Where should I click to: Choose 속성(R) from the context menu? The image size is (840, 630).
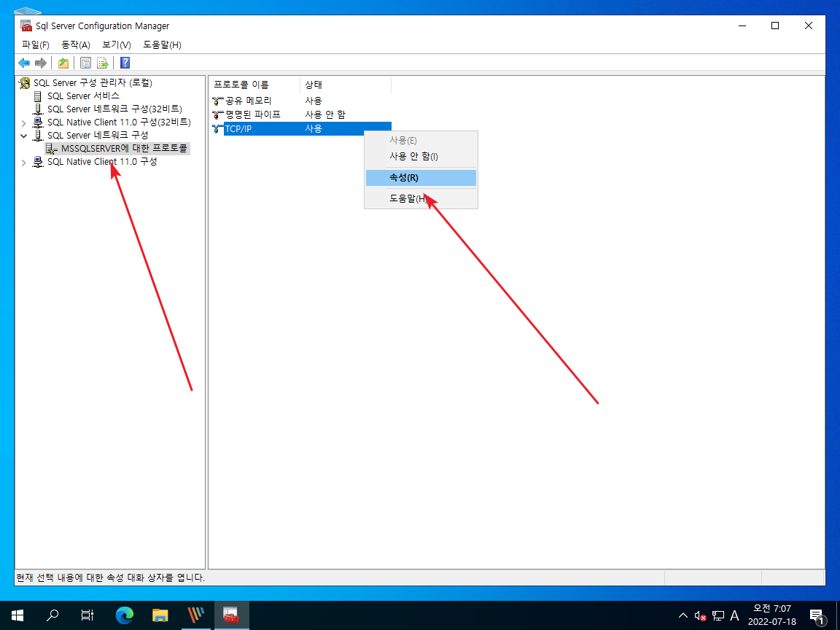tap(421, 178)
